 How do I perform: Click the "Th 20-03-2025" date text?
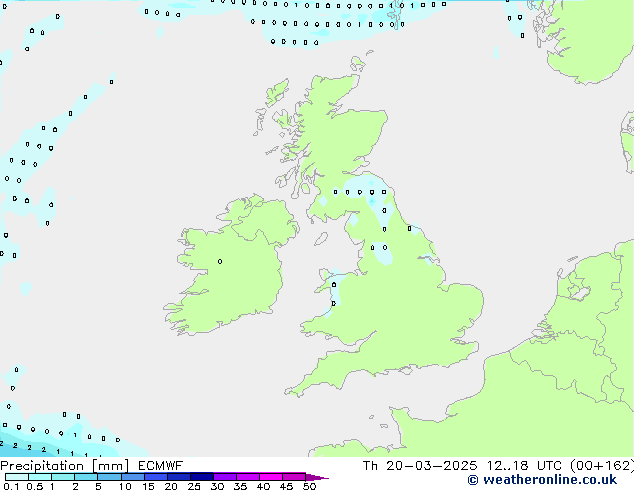click(x=420, y=466)
